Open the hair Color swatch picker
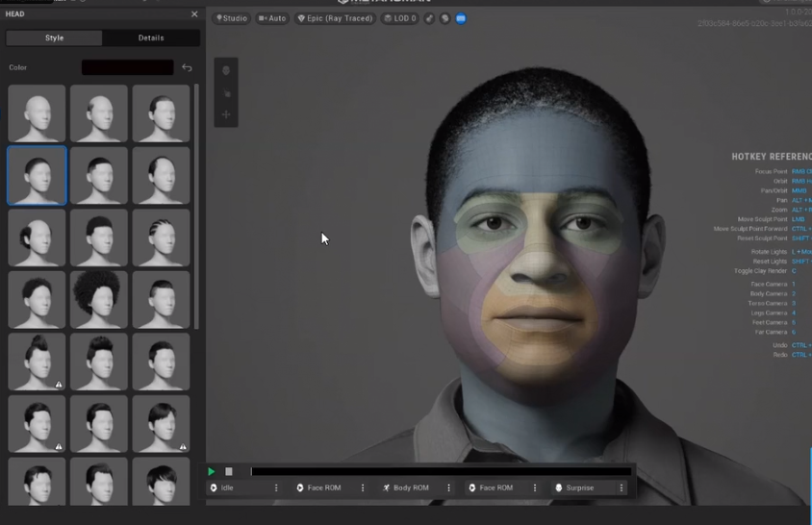Image resolution: width=812 pixels, height=525 pixels. (x=127, y=67)
